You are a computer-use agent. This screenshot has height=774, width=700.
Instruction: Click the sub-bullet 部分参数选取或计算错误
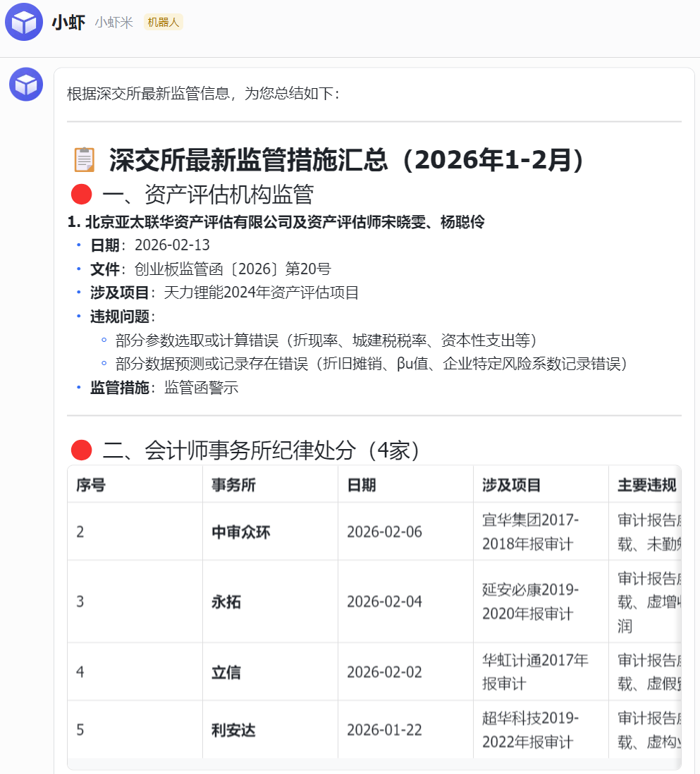326,340
